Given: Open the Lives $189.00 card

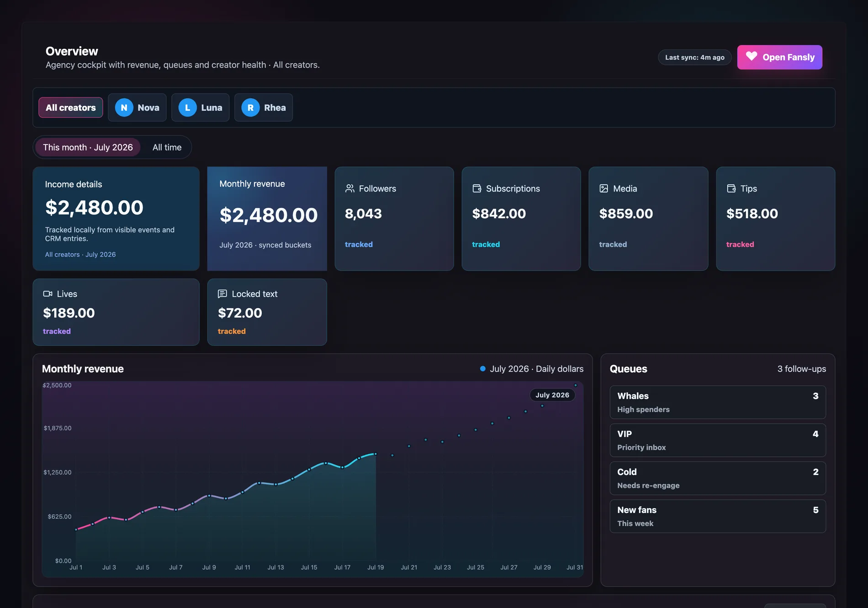Looking at the screenshot, I should coord(116,312).
